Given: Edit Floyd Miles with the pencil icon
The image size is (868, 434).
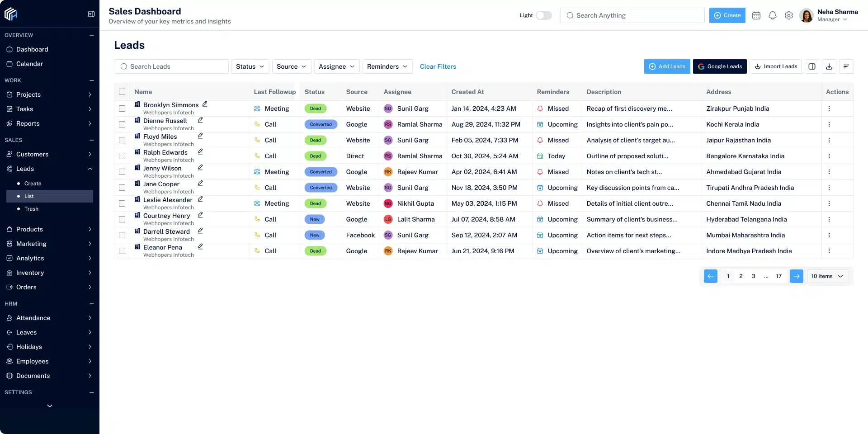Looking at the screenshot, I should [200, 136].
